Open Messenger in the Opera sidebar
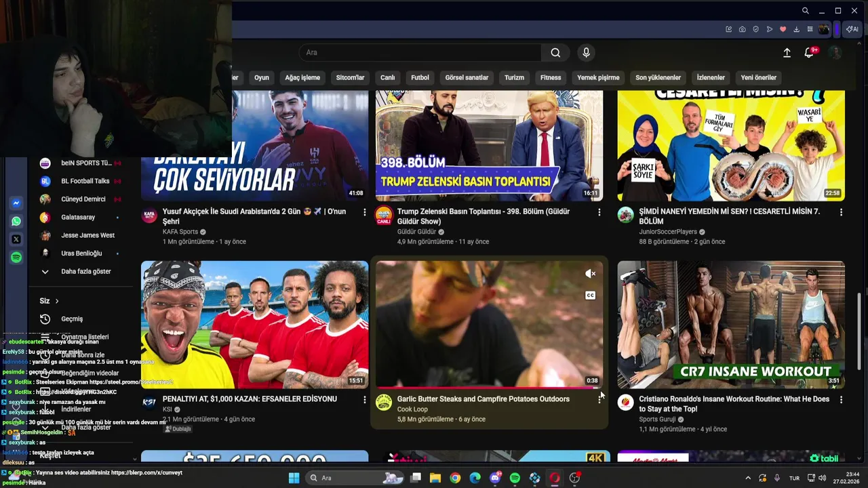The width and height of the screenshot is (868, 488). 16,203
